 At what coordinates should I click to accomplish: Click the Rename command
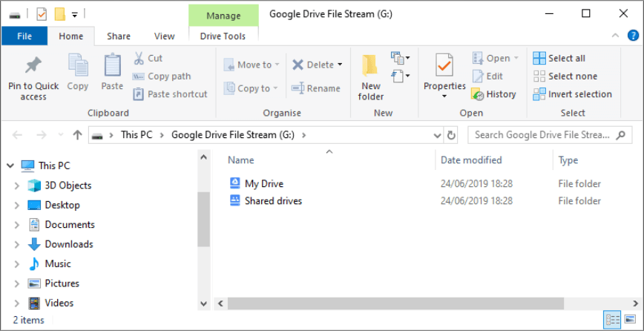[x=316, y=88]
